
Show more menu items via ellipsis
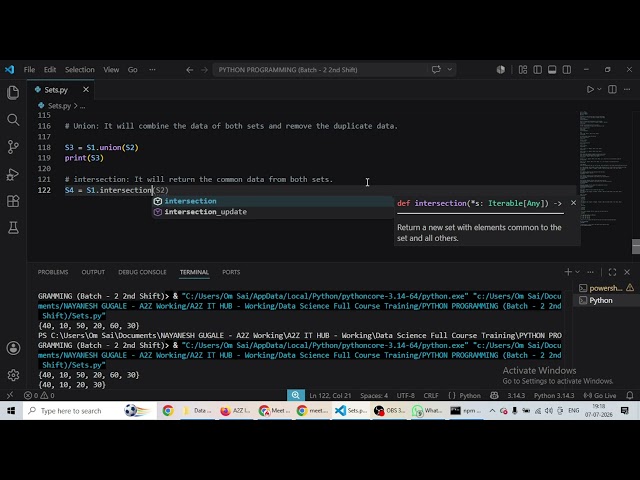click(x=152, y=70)
